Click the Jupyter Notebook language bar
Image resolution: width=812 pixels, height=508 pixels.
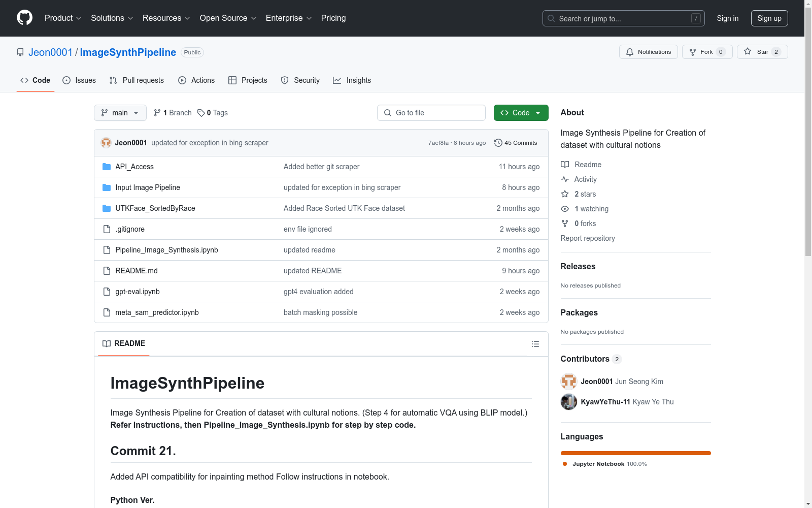(x=636, y=453)
